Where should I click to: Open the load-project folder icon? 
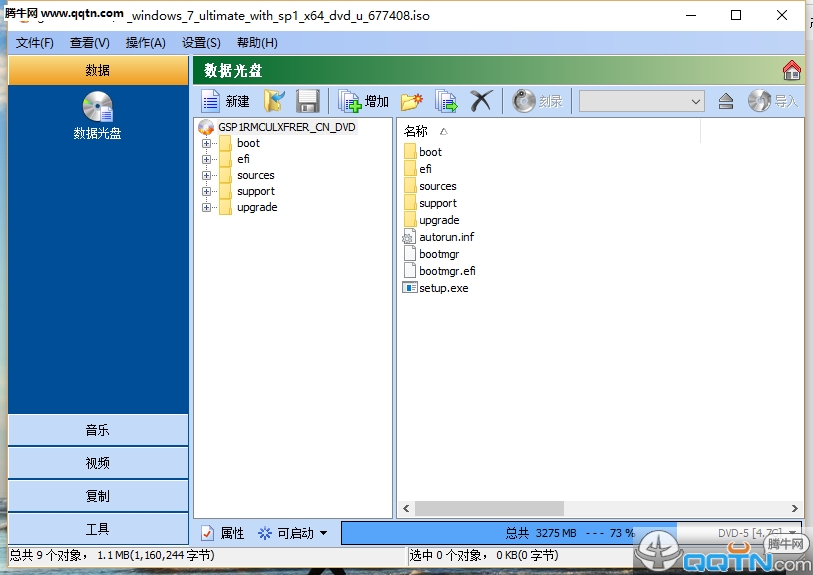click(274, 101)
